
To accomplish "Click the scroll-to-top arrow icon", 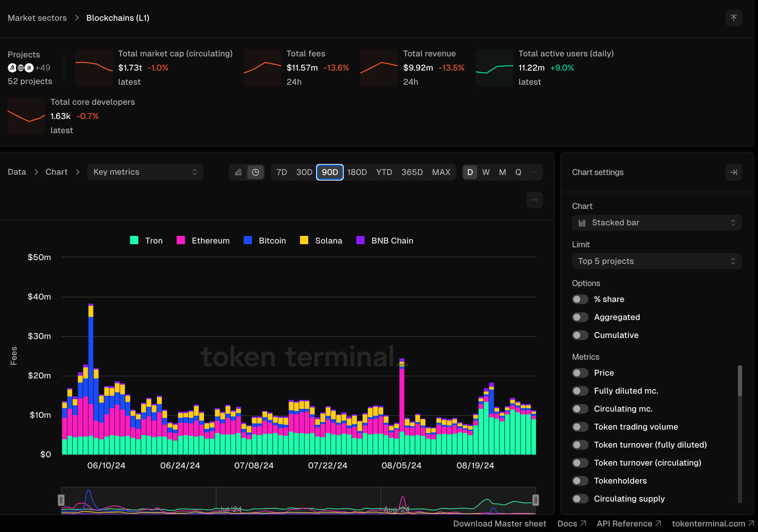I will pyautogui.click(x=733, y=18).
